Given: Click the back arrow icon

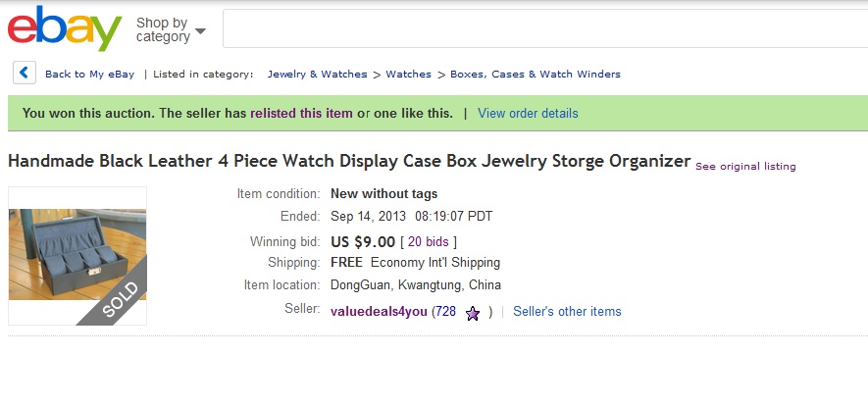Looking at the screenshot, I should (25, 74).
